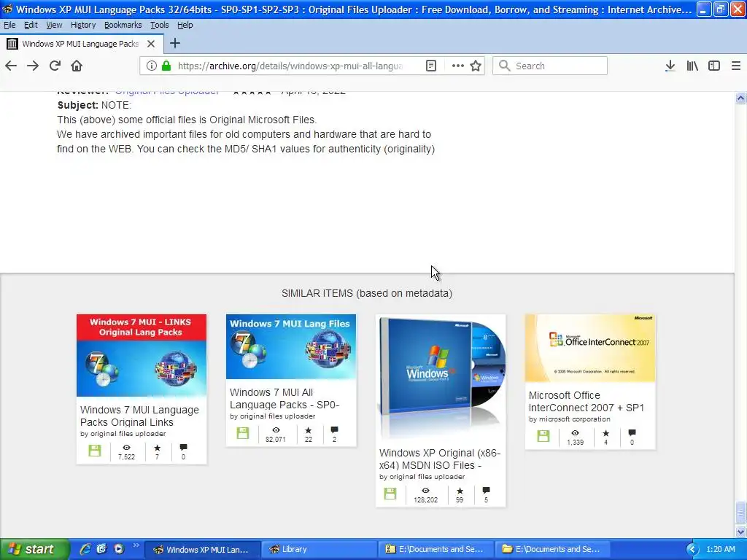Click the vertical scrollbar thumb
747x560 pixels.
pyautogui.click(x=740, y=513)
